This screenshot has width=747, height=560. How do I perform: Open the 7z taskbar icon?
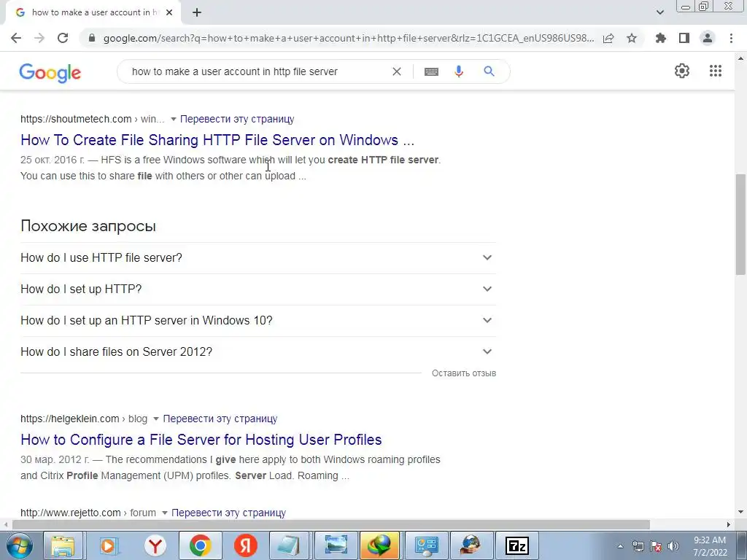click(517, 545)
